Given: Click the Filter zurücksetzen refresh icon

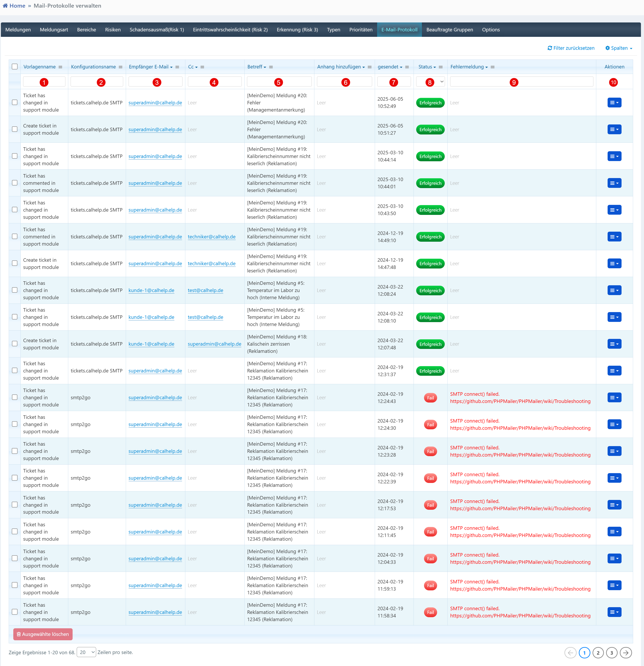Looking at the screenshot, I should click(x=550, y=48).
